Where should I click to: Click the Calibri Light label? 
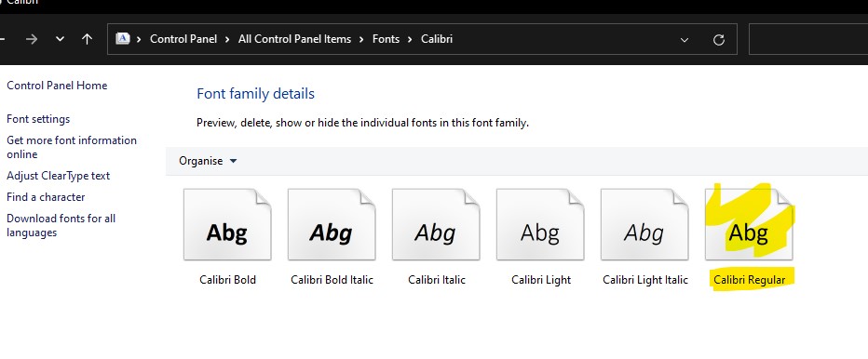tap(541, 280)
